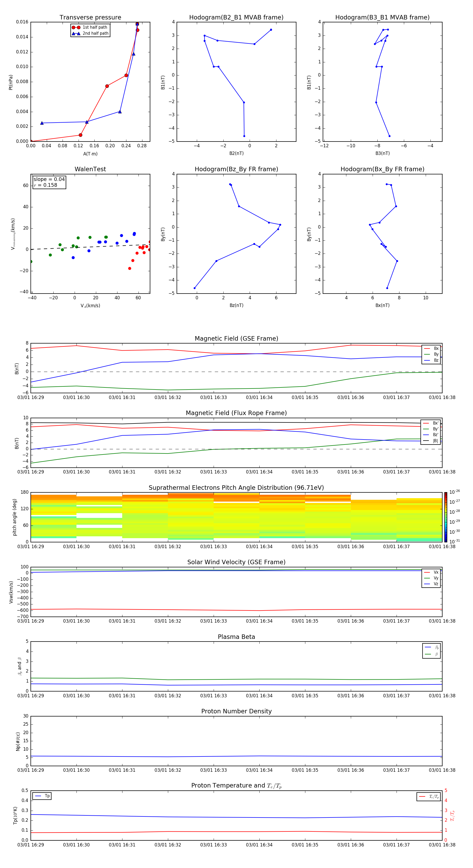This screenshot has height=868, width=473.
Task: Click the 'B2(nT)' x-axis label
Action: click(236, 153)
